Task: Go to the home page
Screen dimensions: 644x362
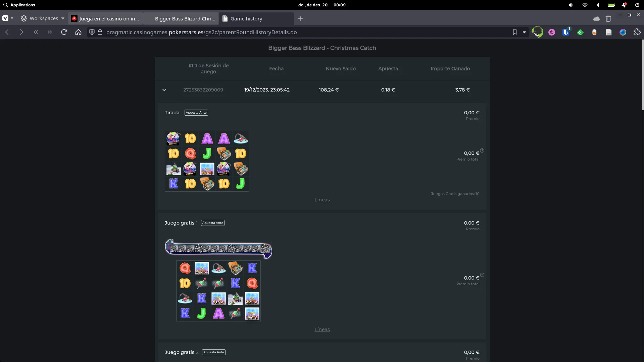Action: coord(78,32)
